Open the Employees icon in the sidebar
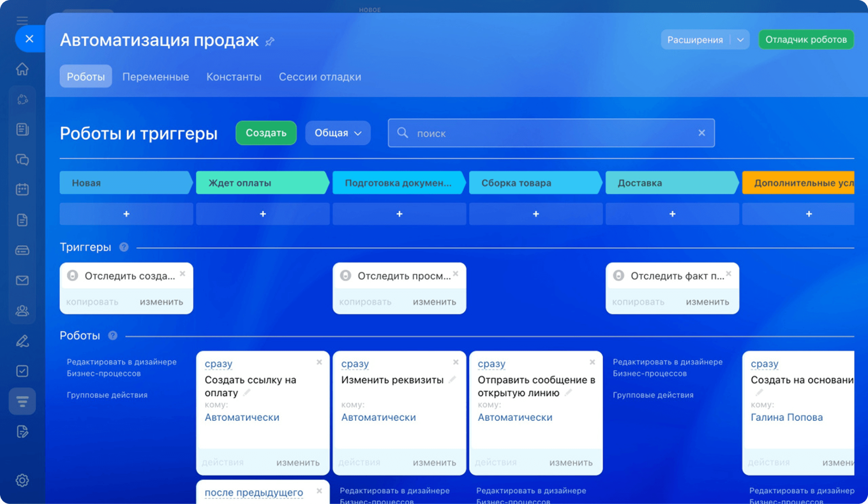Viewport: 868px width, 504px height. click(22, 310)
